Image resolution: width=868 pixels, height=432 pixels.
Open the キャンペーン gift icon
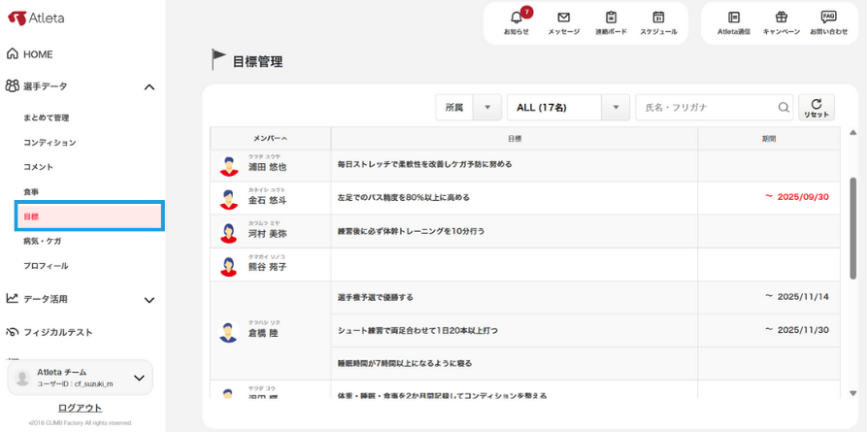[782, 18]
